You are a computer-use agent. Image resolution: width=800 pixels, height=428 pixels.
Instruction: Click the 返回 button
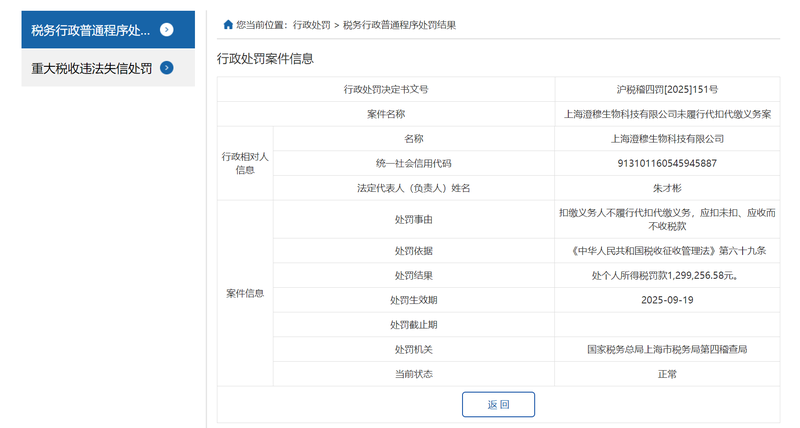pos(498,405)
